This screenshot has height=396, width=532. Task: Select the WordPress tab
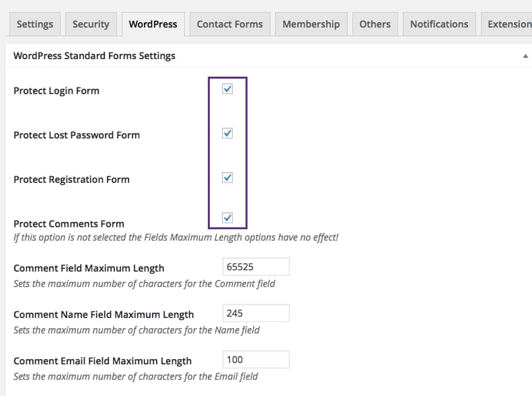click(x=153, y=24)
